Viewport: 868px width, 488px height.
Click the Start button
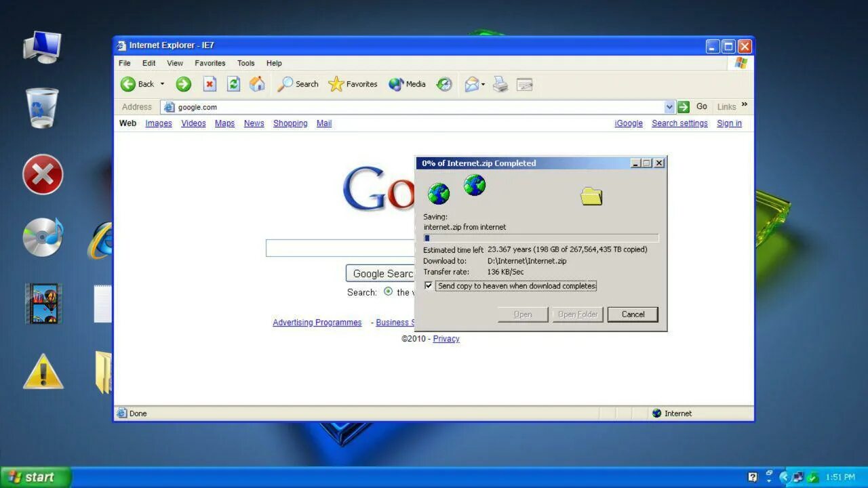35,477
